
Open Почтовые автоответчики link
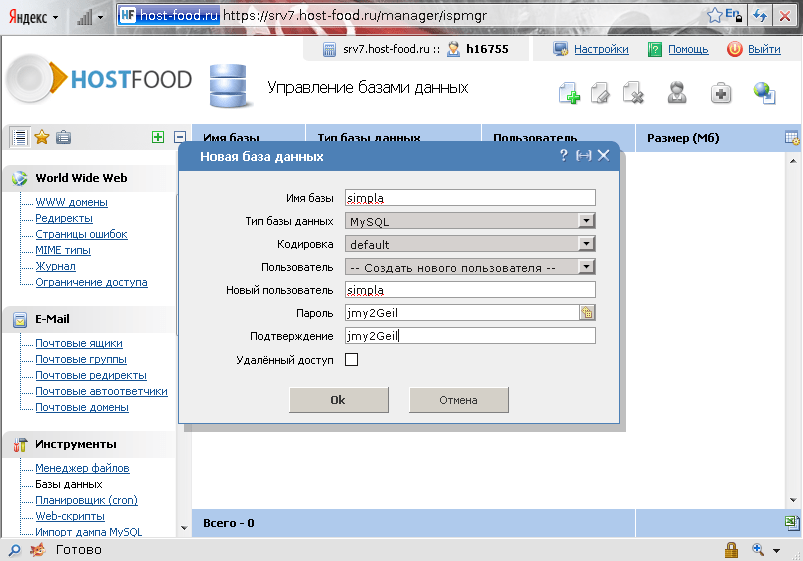tap(101, 391)
